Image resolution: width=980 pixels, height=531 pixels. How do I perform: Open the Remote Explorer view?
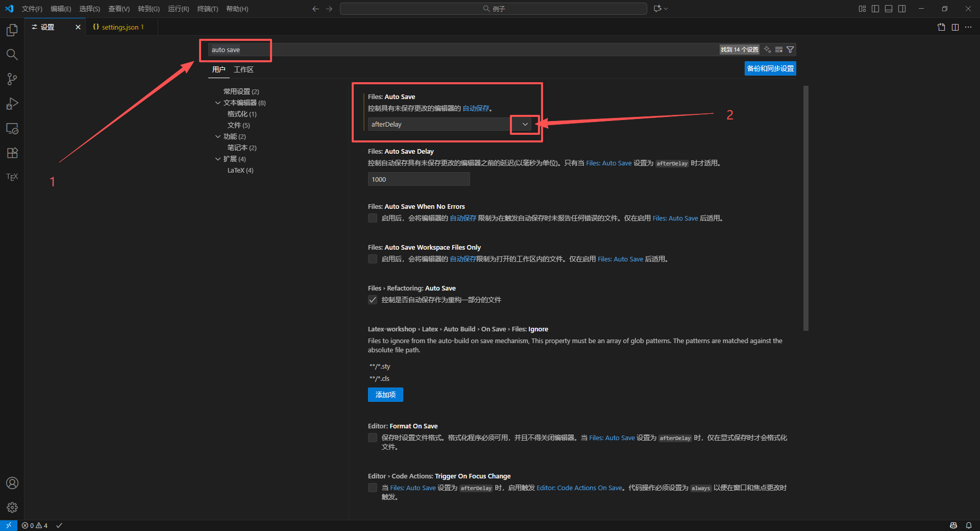tap(12, 128)
